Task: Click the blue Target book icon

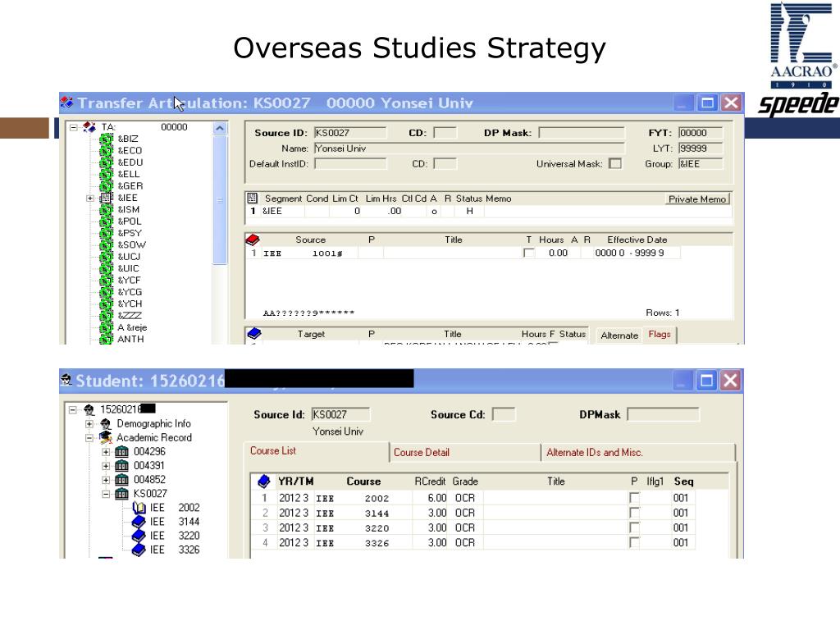Action: point(254,334)
